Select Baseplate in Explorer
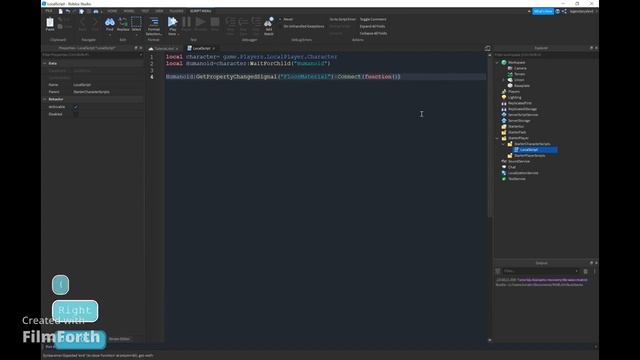 coord(519,86)
